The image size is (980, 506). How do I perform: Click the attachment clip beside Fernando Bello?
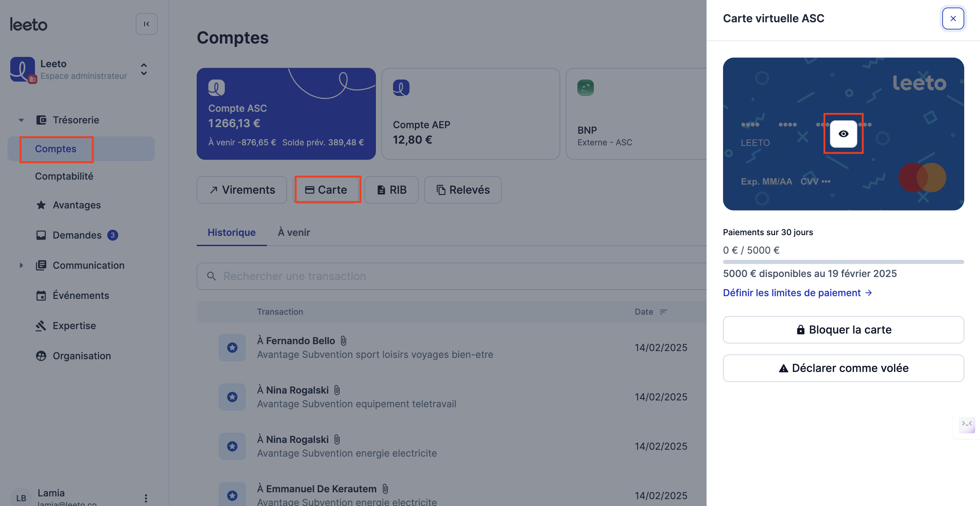[x=344, y=341]
